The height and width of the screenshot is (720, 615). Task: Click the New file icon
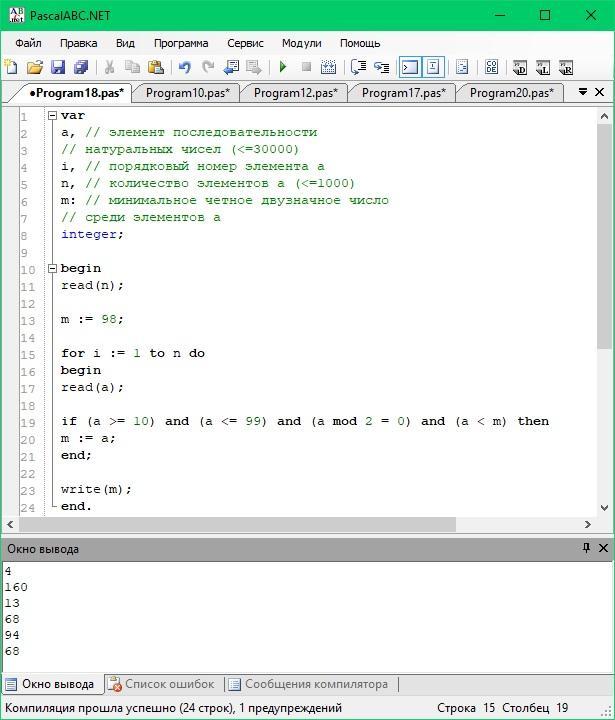[x=11, y=68]
